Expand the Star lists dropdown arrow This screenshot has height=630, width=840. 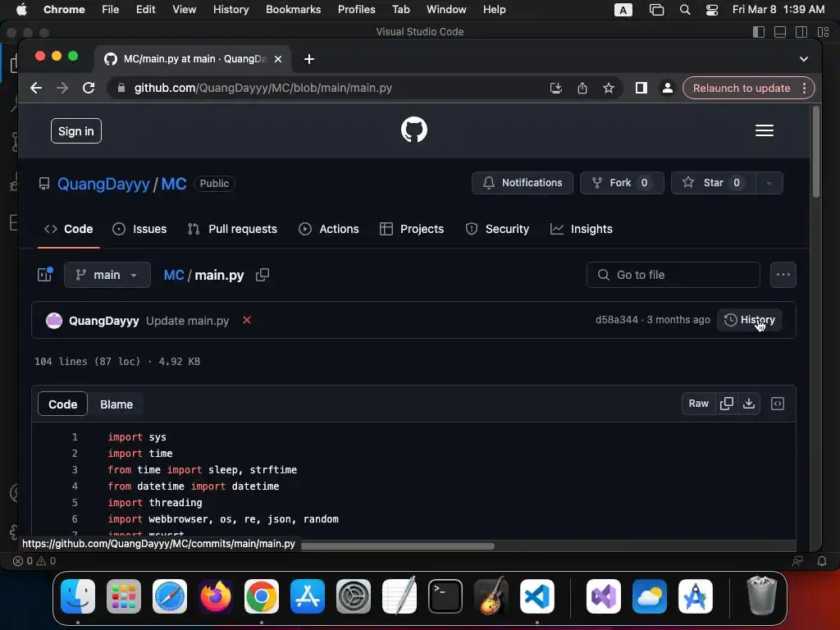(769, 183)
